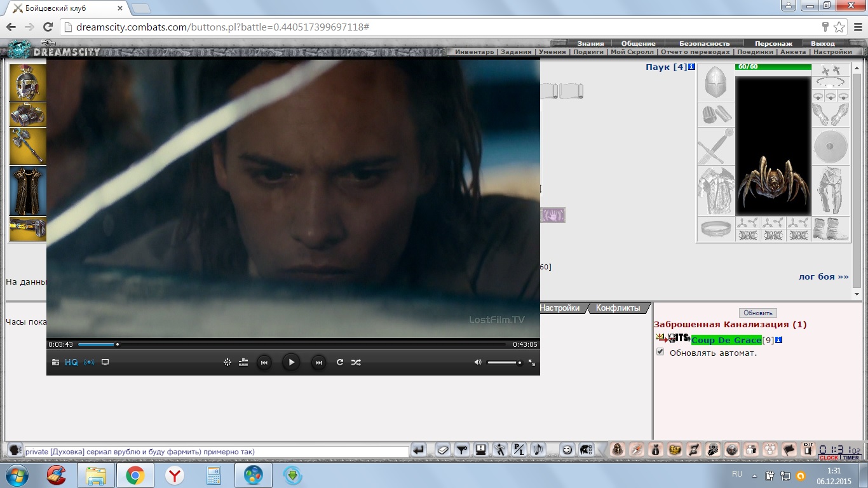Seek on the video progress bar

tap(292, 344)
